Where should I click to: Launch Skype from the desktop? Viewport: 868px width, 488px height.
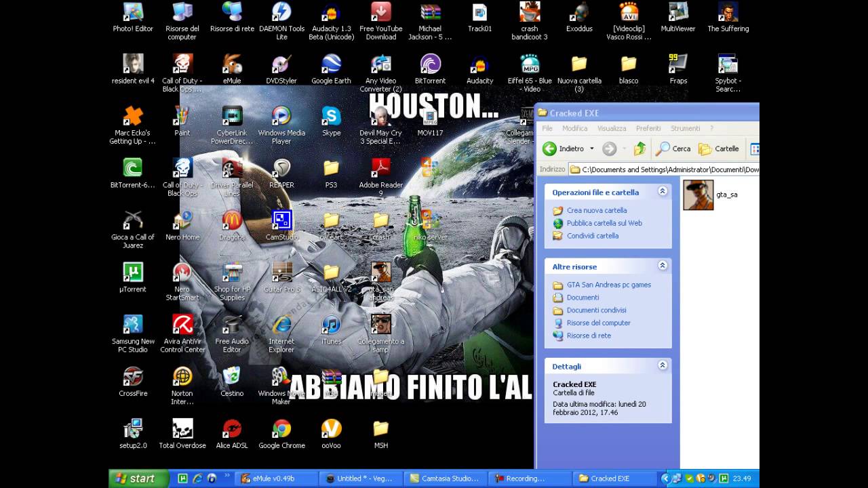[331, 116]
